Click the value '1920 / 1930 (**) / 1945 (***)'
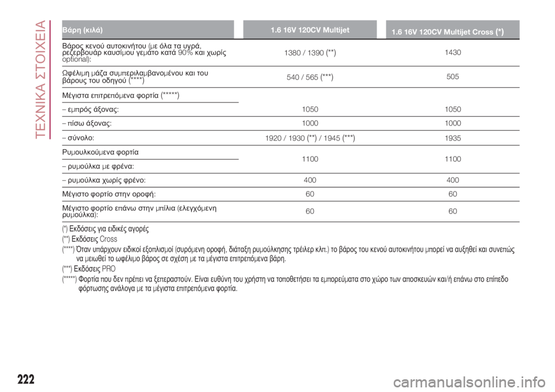The image size is (555, 392). [x=310, y=138]
